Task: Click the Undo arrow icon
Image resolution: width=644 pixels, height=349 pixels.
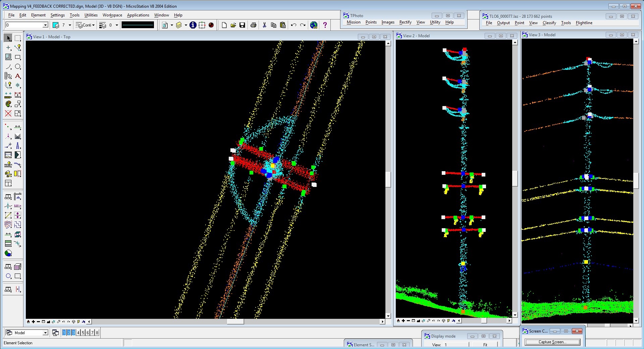Action: [293, 25]
